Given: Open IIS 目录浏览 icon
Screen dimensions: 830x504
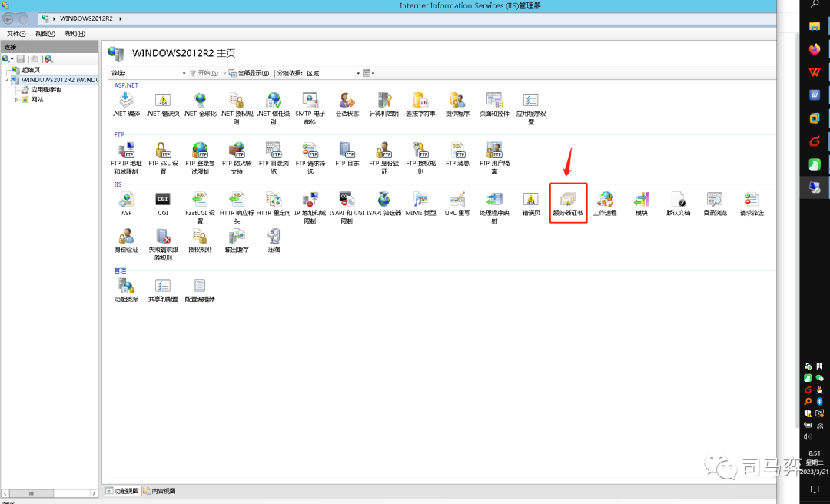Looking at the screenshot, I should 715,204.
